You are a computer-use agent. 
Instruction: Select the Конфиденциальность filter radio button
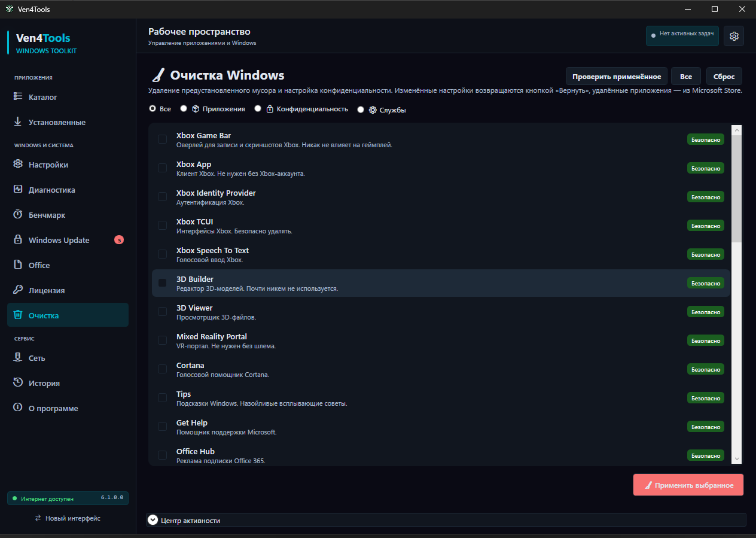pos(258,109)
